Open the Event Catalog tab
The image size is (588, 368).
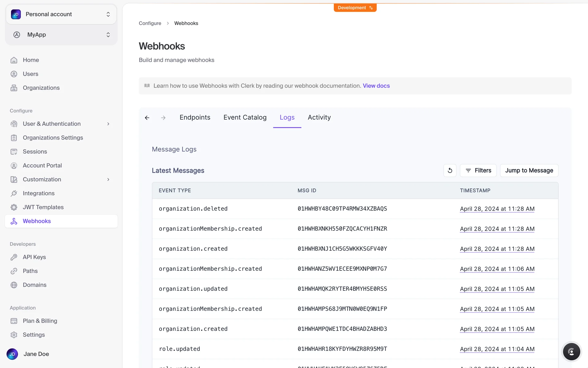[245, 117]
